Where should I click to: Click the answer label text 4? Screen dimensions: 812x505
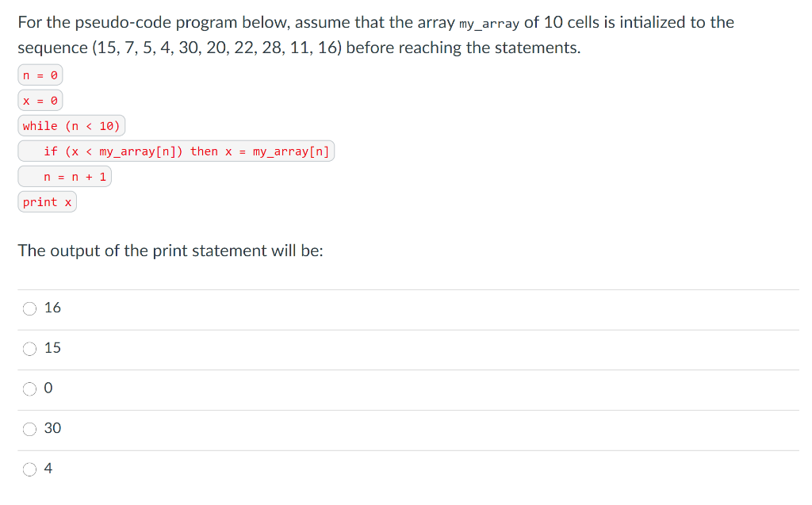pos(48,469)
